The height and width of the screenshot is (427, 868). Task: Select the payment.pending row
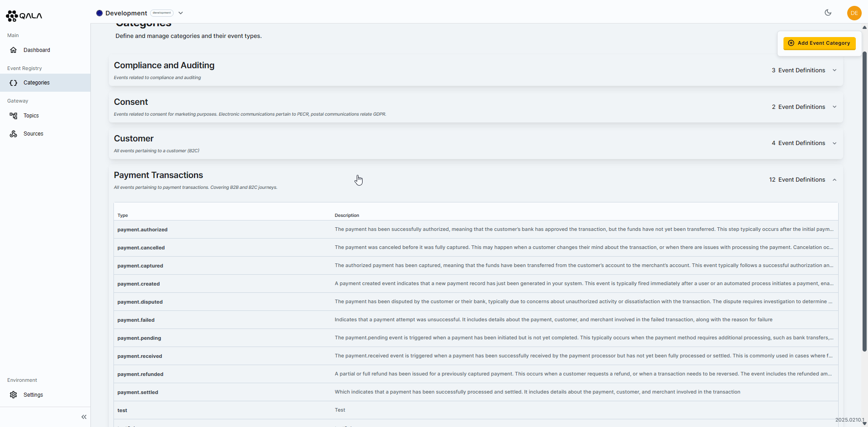tap(476, 338)
